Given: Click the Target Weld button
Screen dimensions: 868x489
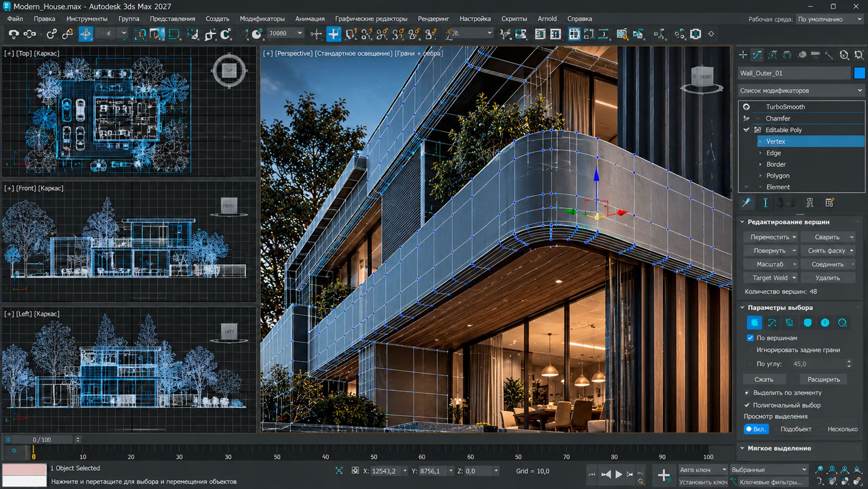Looking at the screenshot, I should click(770, 278).
